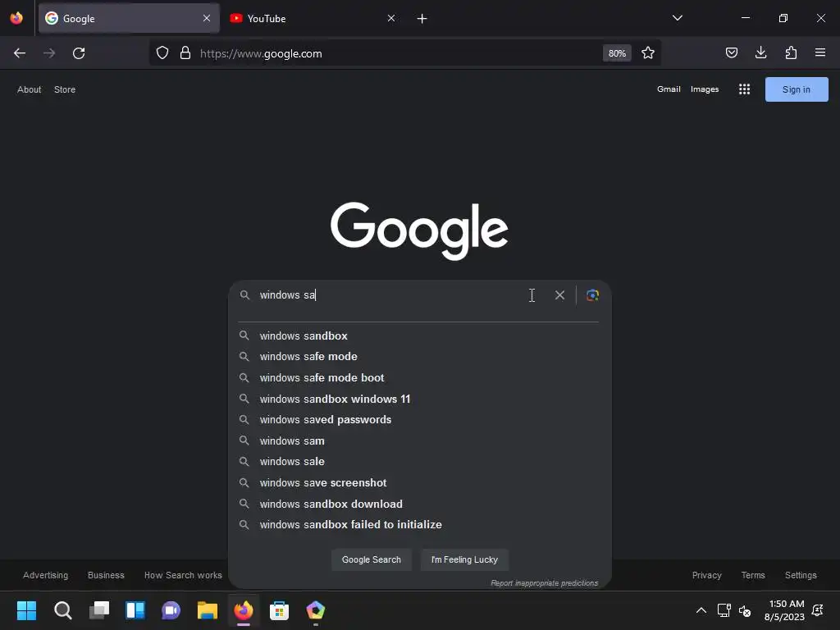
Task: Open the Firefox hamburger application menu
Action: click(820, 53)
